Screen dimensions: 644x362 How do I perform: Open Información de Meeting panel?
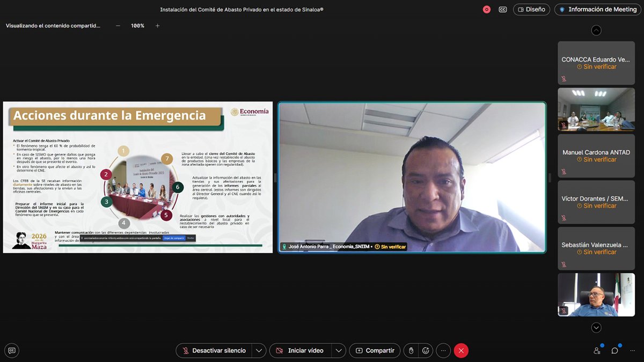[x=597, y=9]
